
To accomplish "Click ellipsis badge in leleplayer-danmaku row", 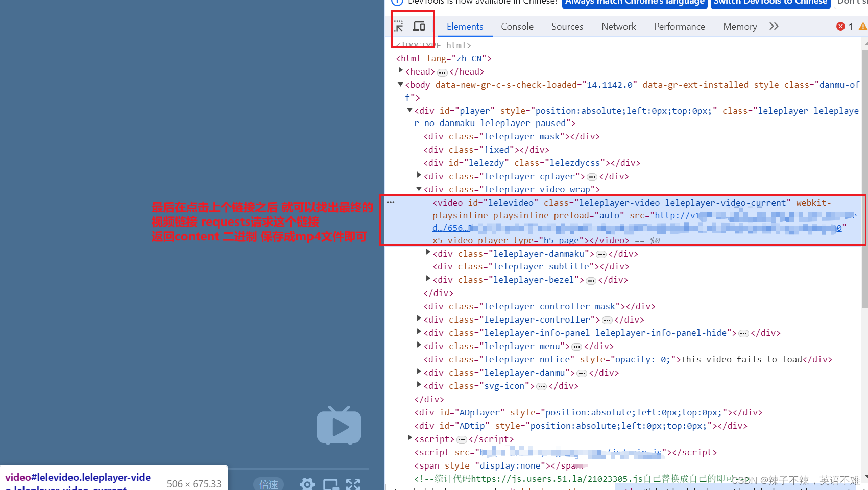I will coord(601,255).
